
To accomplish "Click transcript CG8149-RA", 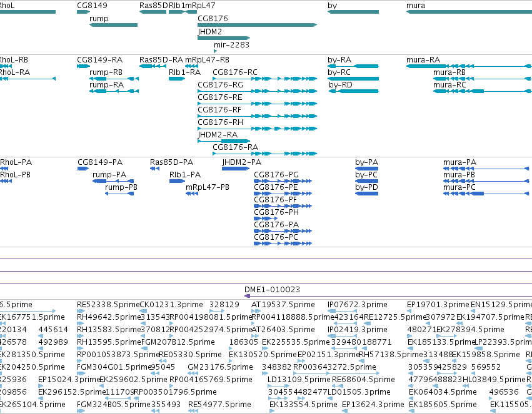I will (84, 66).
